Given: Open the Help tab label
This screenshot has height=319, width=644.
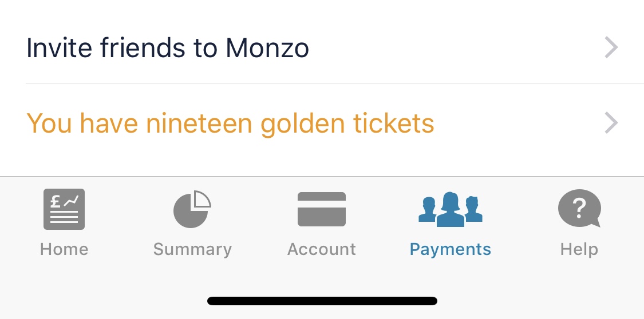Looking at the screenshot, I should [579, 249].
